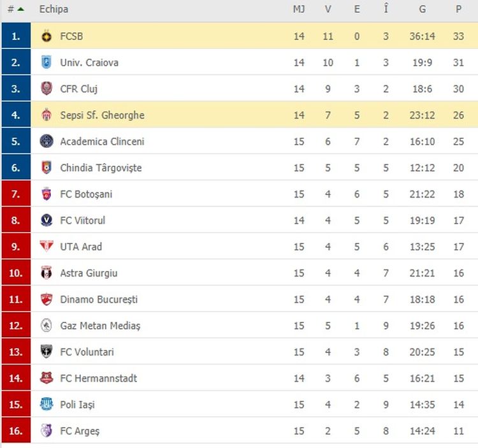478x448 pixels.
Task: Click the FC Hermannstadt club badge
Action: [46, 379]
